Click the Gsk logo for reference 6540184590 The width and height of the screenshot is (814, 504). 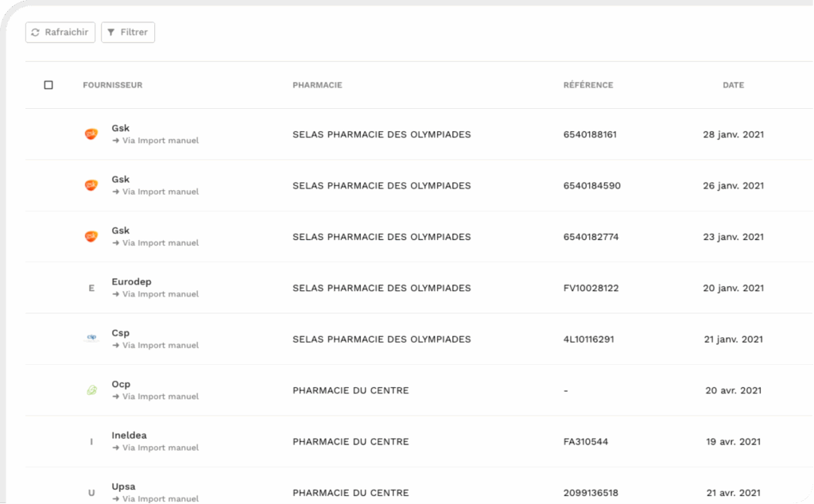coord(91,185)
